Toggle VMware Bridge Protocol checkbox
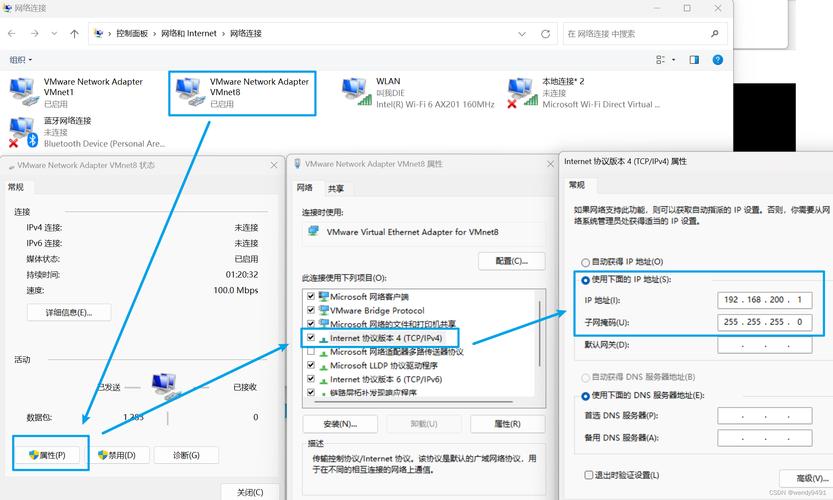The width and height of the screenshot is (833, 500). point(311,310)
